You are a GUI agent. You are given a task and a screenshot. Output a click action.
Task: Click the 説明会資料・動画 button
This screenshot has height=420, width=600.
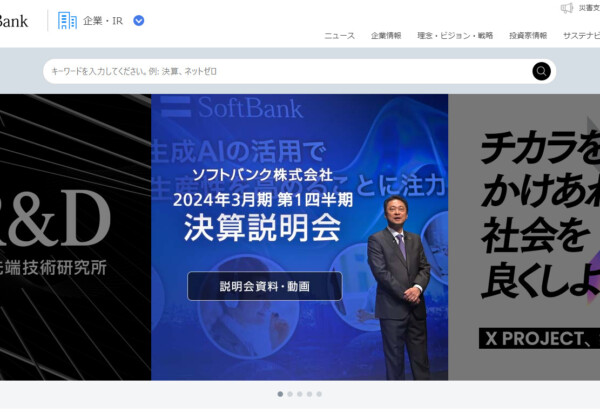[265, 286]
